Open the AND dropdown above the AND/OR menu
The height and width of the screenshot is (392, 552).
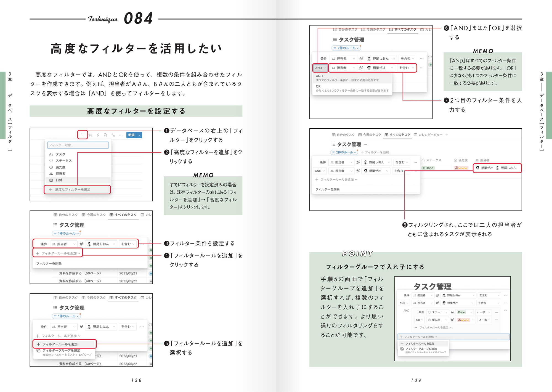click(320, 68)
